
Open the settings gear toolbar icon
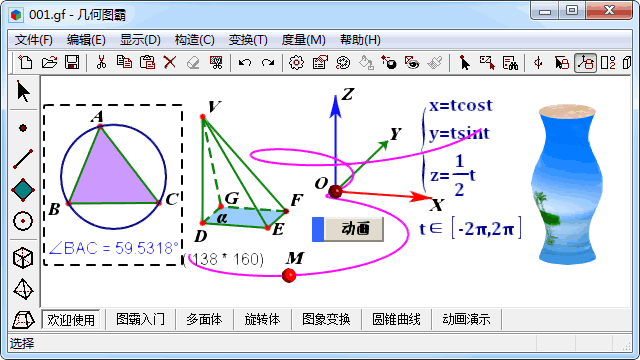[x=296, y=63]
